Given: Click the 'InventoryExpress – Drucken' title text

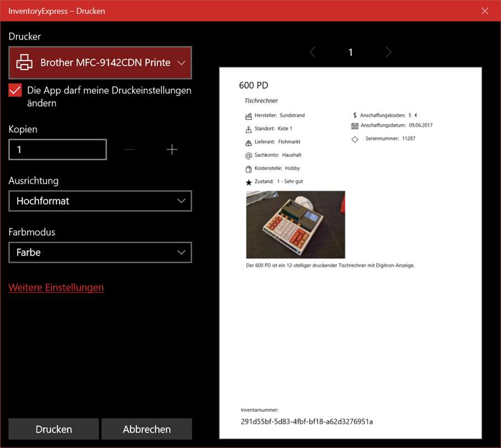Looking at the screenshot, I should point(56,11).
